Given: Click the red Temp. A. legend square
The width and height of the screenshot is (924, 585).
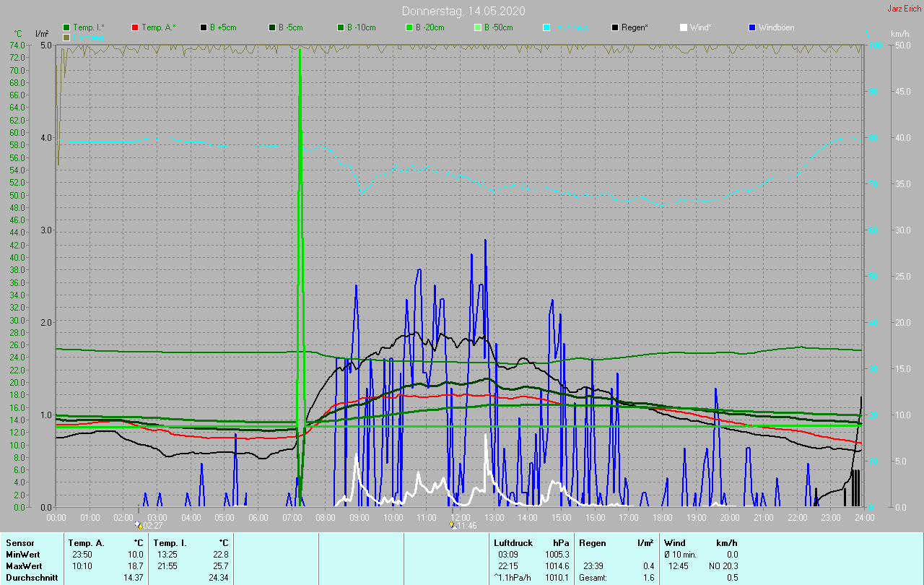Looking at the screenshot, I should click(135, 27).
